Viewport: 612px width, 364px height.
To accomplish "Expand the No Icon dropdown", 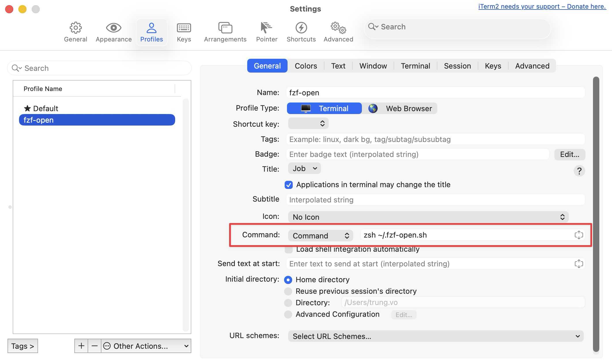I will coord(428,217).
